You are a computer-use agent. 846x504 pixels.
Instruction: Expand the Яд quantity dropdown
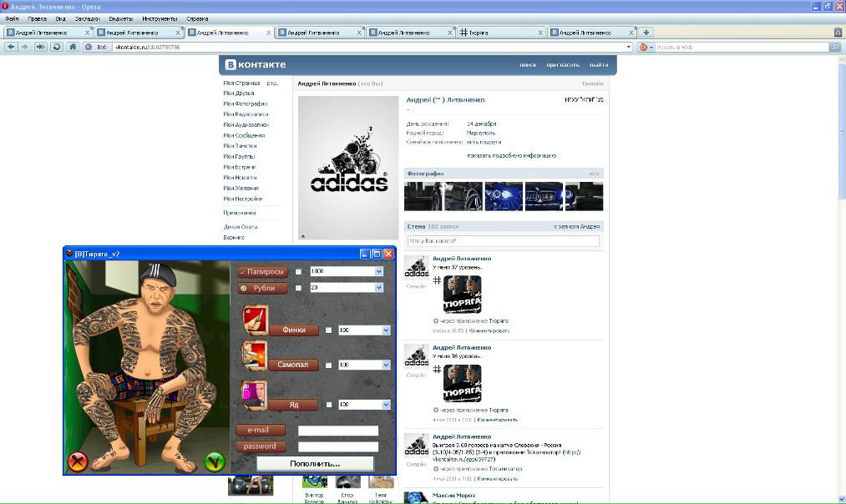coord(386,405)
